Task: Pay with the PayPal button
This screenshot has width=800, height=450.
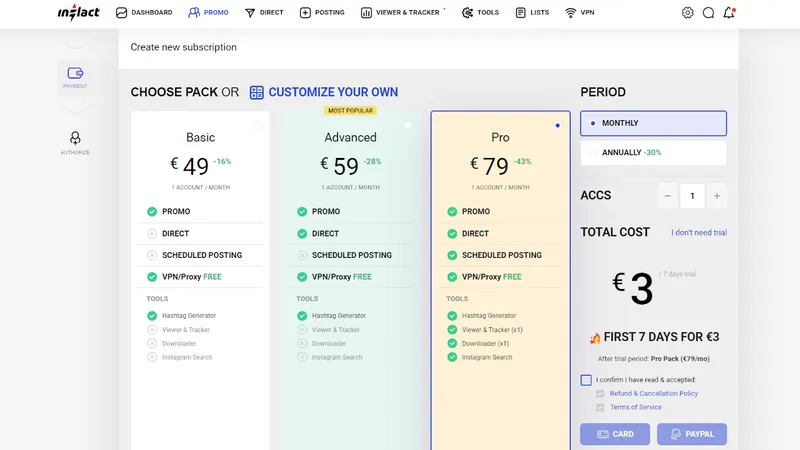Action: click(x=692, y=434)
